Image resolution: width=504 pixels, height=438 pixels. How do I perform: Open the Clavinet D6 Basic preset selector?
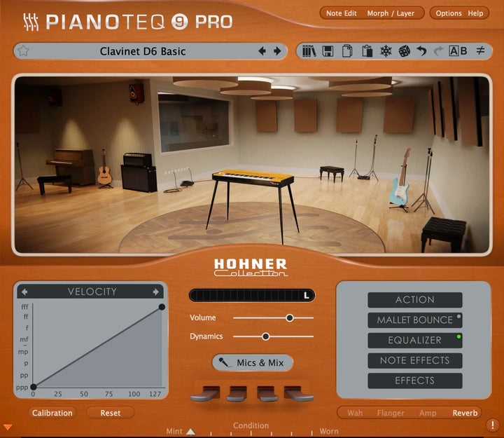(x=143, y=51)
